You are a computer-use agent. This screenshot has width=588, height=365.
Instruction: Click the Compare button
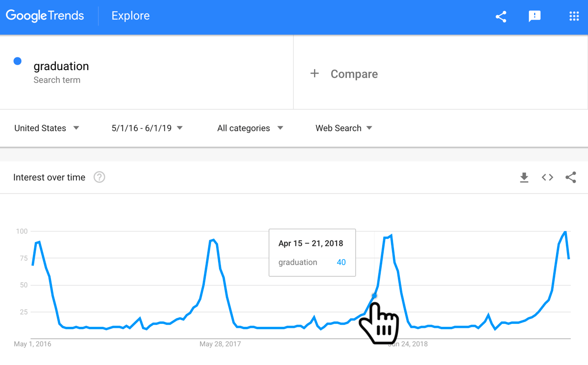coord(354,74)
